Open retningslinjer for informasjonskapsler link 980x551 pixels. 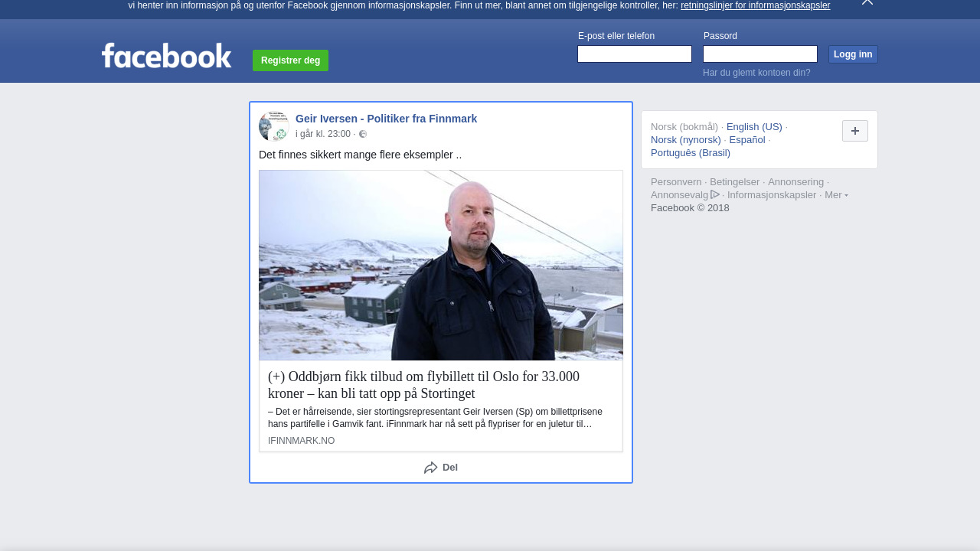tap(755, 5)
